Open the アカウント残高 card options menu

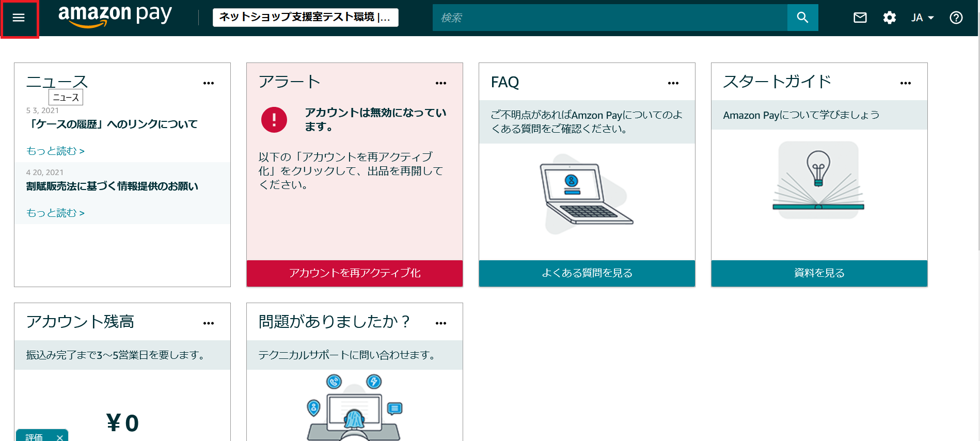point(209,323)
